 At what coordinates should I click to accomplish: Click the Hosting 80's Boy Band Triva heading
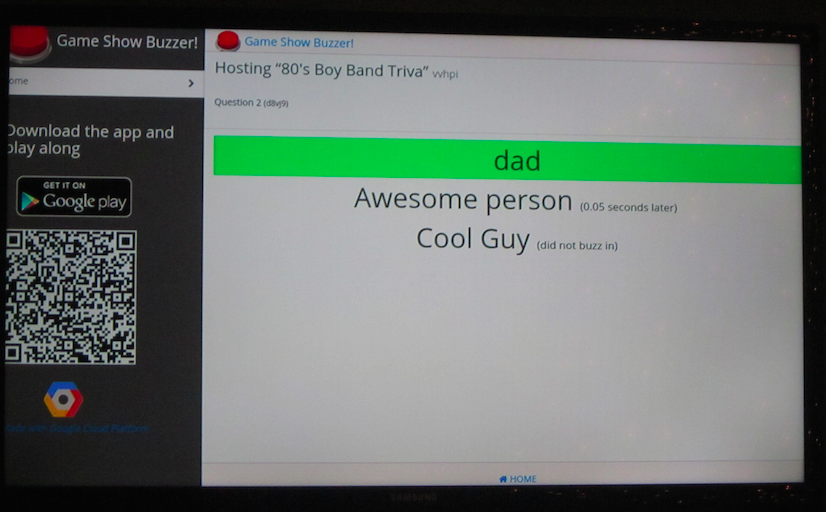[321, 70]
